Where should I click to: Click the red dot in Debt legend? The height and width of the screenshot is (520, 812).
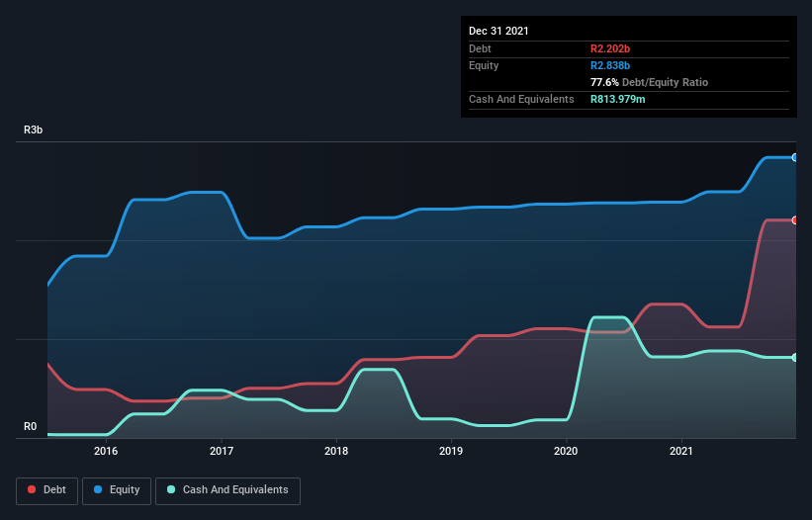coord(32,489)
